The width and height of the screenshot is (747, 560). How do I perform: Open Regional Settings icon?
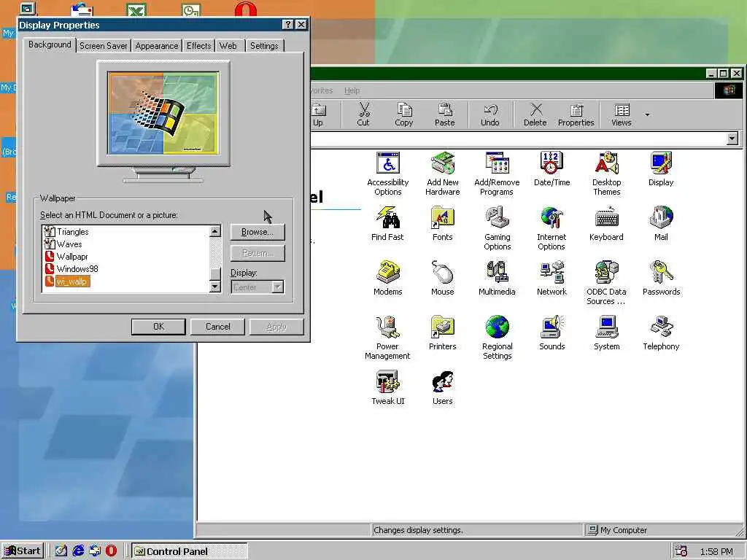click(x=497, y=338)
